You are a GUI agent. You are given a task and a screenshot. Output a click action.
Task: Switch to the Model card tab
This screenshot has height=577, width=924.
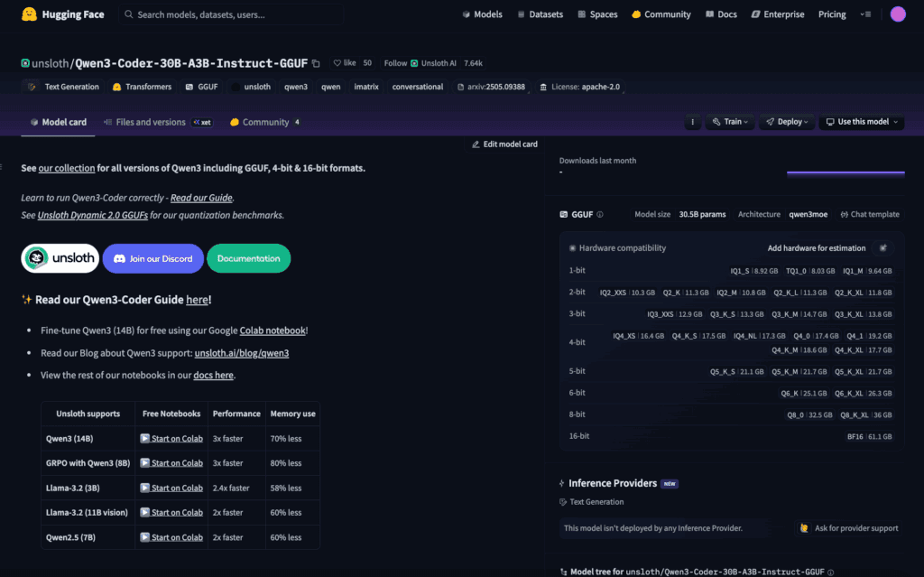(x=58, y=122)
